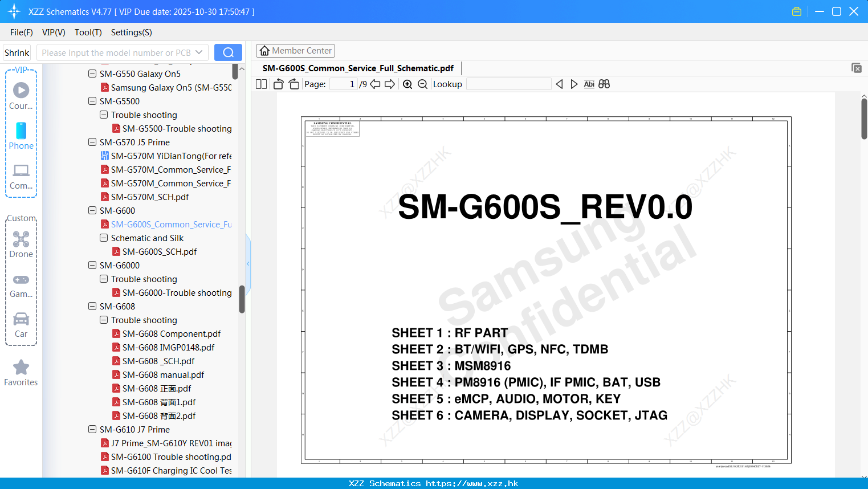This screenshot has width=868, height=489.
Task: Select the SM-G600S_Common_Service_Full_Schematic.pdf tab
Action: pyautogui.click(x=358, y=68)
